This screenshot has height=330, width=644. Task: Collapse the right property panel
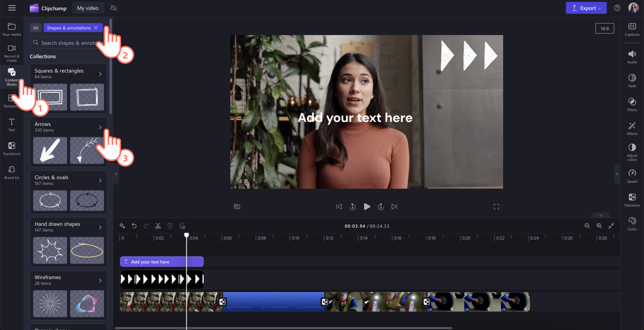(x=617, y=174)
